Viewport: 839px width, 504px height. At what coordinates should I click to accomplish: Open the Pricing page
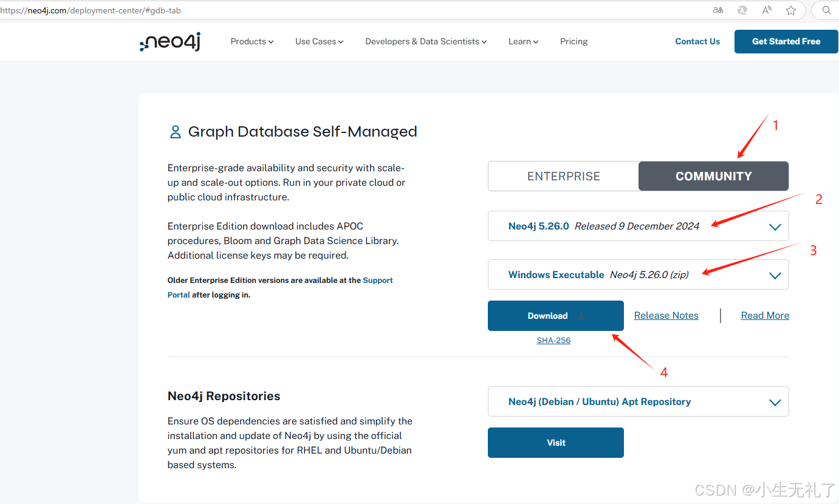click(574, 41)
